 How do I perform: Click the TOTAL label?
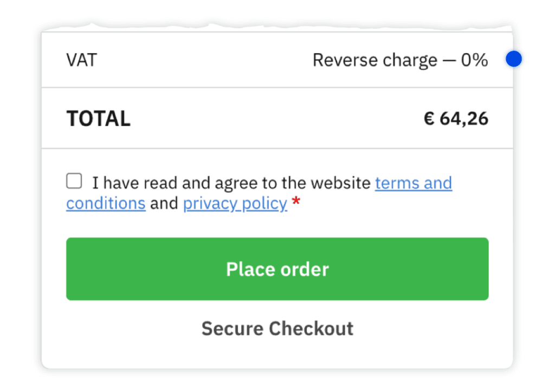click(98, 118)
